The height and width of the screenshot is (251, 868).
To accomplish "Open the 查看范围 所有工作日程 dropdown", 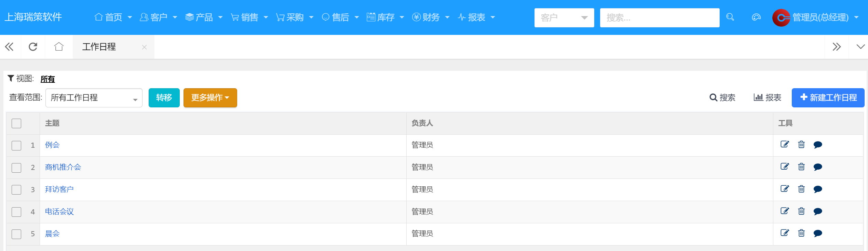I will click(94, 98).
